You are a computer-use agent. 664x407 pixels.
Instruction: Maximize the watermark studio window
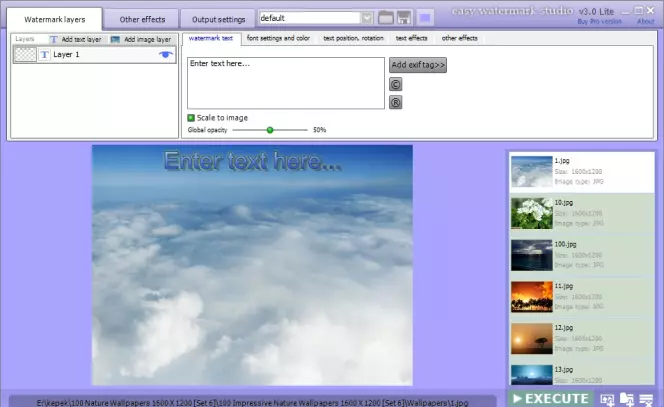pos(639,10)
